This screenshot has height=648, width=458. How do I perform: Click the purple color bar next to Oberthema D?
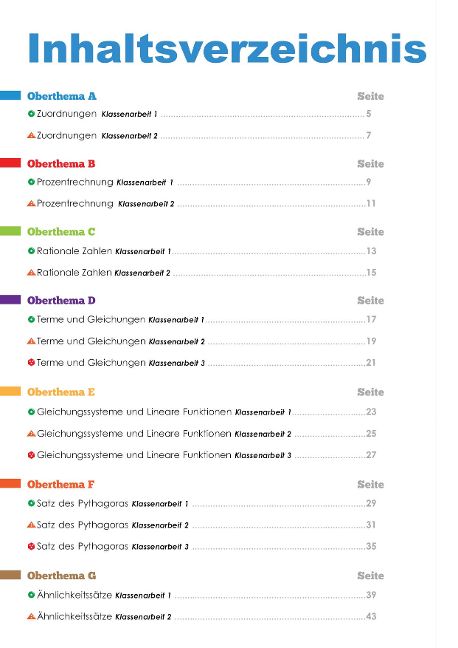[10, 300]
